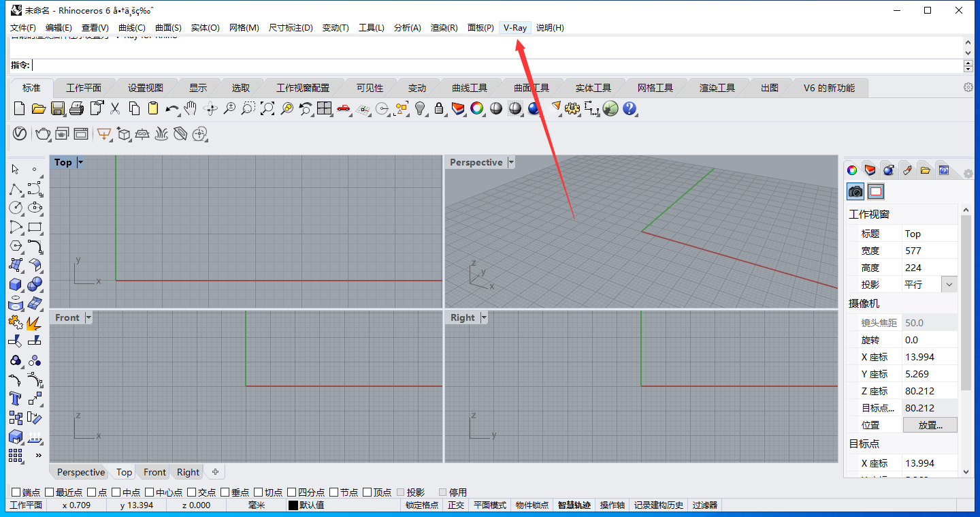Switch to the Front viewport tab

(154, 472)
